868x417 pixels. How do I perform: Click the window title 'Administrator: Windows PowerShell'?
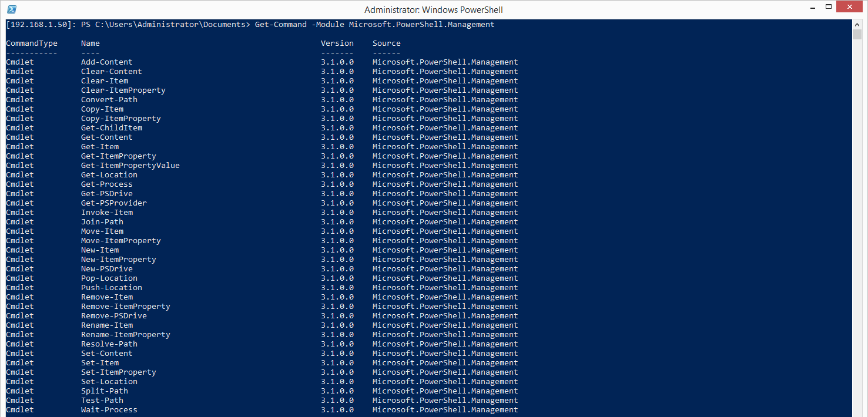(434, 9)
